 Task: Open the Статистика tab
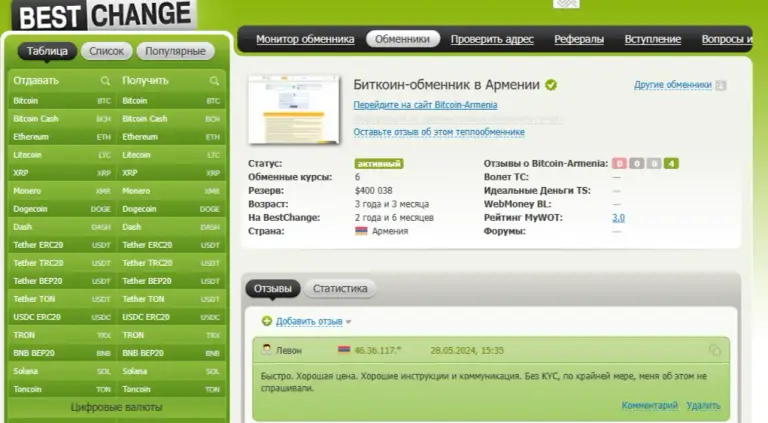(340, 288)
